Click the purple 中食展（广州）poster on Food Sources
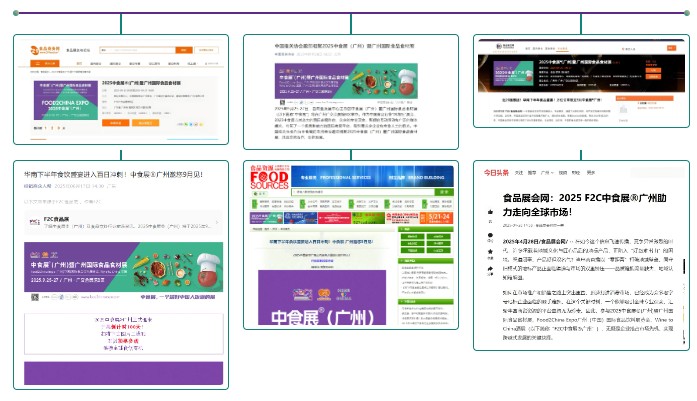The height and width of the screenshot is (401, 697). (322, 297)
